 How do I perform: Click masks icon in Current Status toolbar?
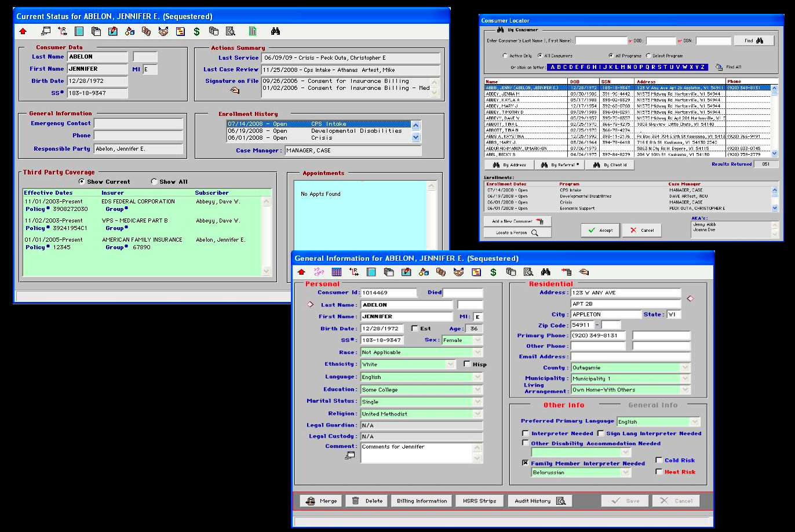pos(147,31)
